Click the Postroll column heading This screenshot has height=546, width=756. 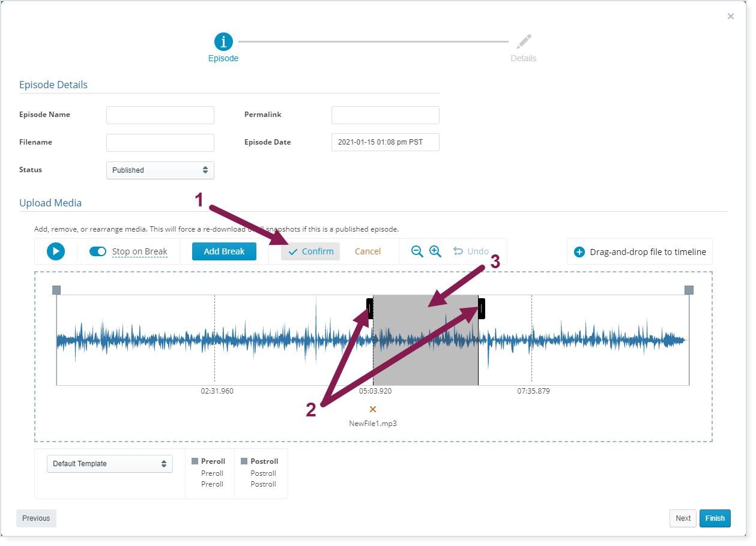tap(264, 461)
